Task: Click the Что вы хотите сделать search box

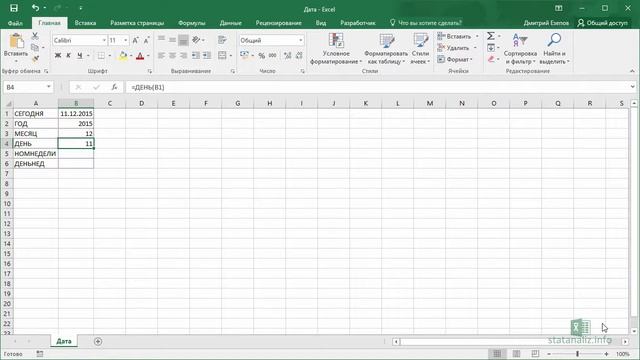Action: 426,23
